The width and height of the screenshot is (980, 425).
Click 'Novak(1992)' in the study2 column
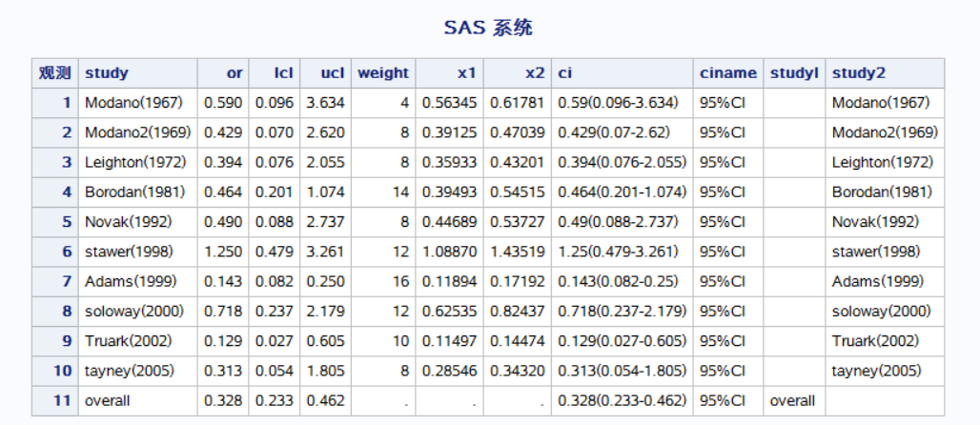876,222
